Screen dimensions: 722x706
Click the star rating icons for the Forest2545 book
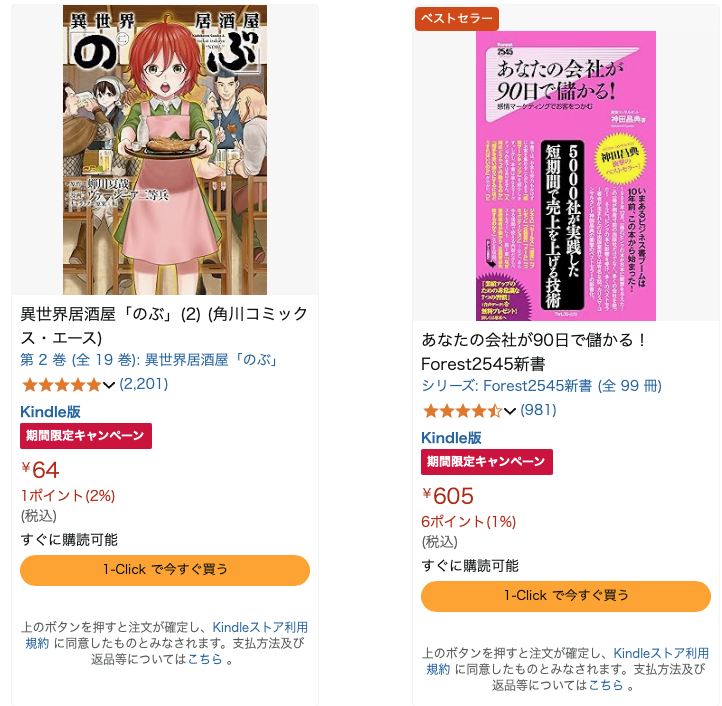462,410
